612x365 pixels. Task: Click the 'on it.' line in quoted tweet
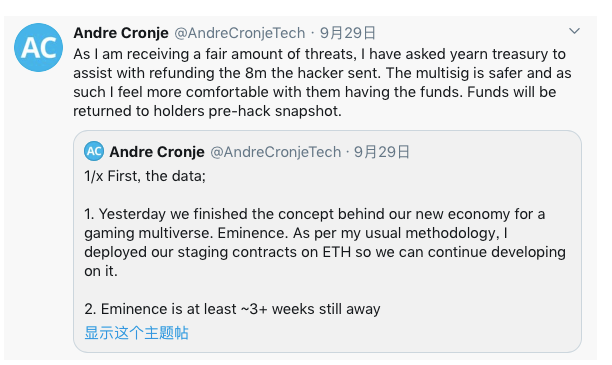point(101,271)
